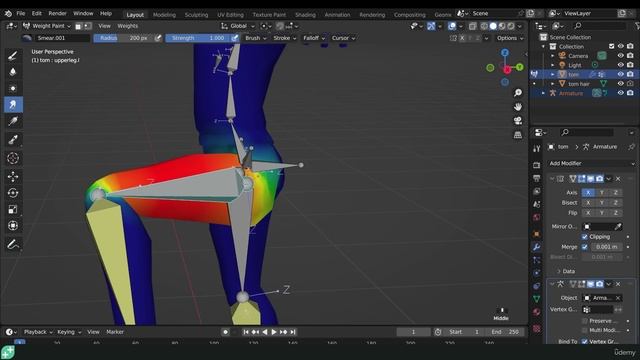Open the Keying menu in timeline
Image resolution: width=640 pixels, height=360 pixels.
point(69,332)
